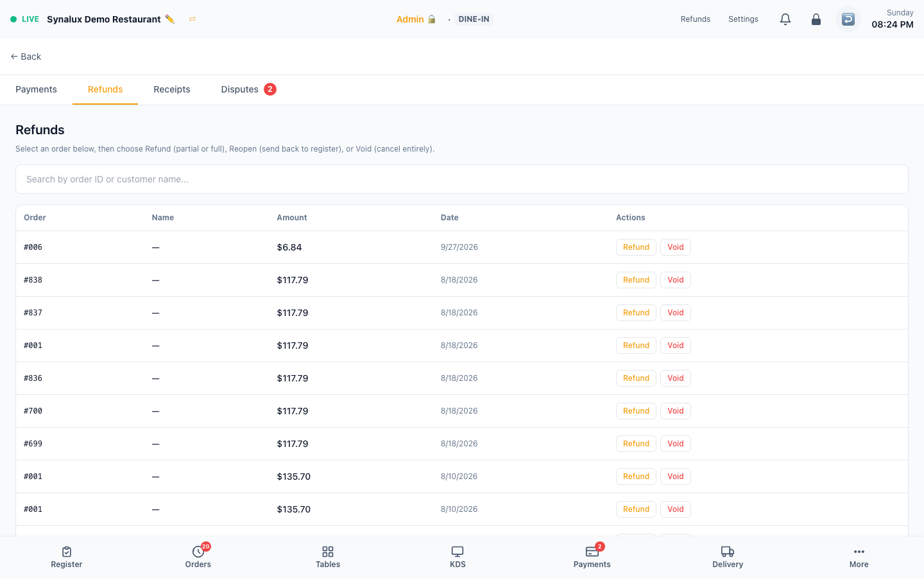Click the Amount column header
924x578 pixels.
[x=292, y=218]
